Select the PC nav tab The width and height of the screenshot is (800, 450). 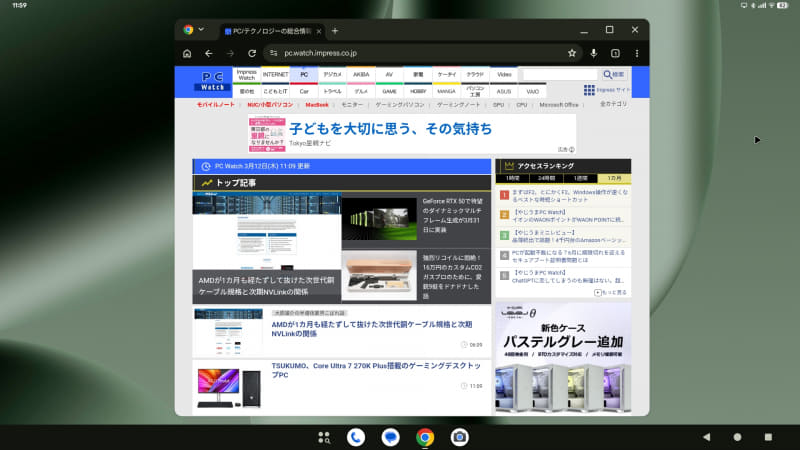(304, 75)
